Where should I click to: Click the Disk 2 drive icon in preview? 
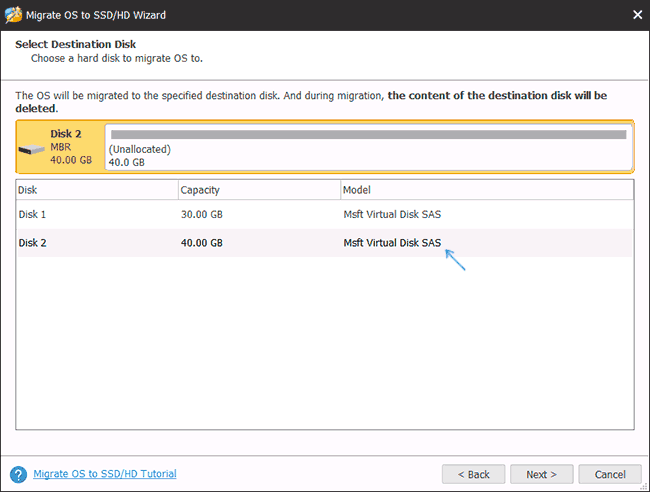[x=33, y=149]
